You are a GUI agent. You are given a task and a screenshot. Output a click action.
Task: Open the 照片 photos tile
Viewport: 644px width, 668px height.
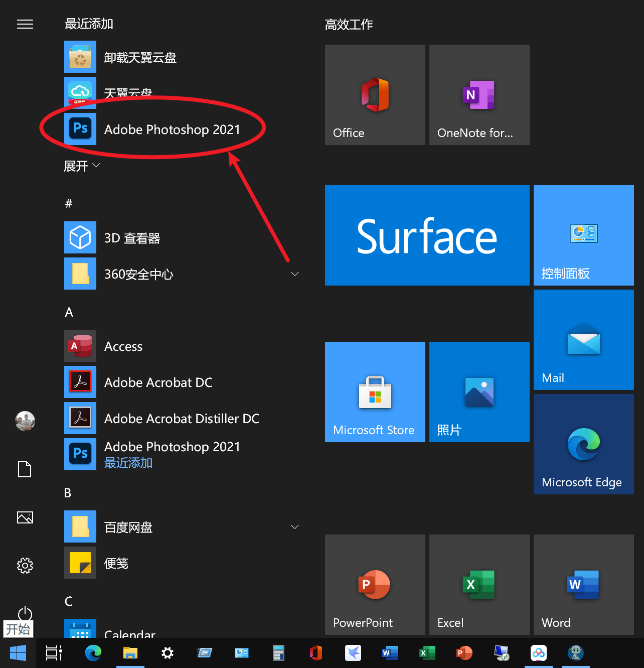point(479,392)
